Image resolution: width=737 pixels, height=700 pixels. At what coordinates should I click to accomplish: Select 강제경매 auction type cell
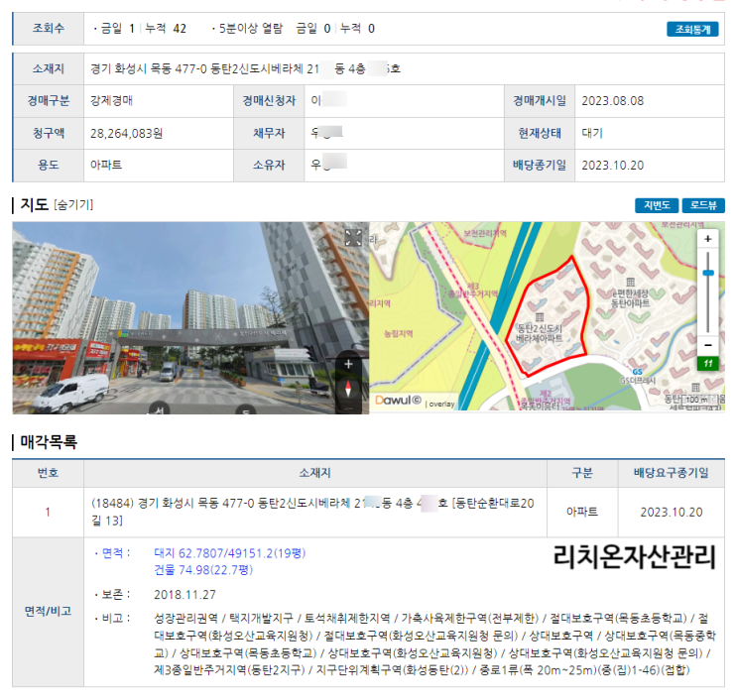[x=111, y=101]
